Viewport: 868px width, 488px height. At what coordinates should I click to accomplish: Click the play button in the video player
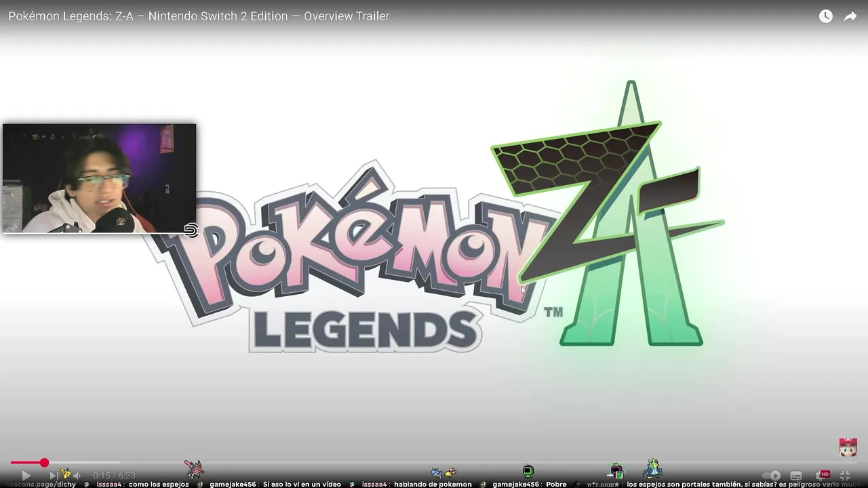click(x=26, y=476)
